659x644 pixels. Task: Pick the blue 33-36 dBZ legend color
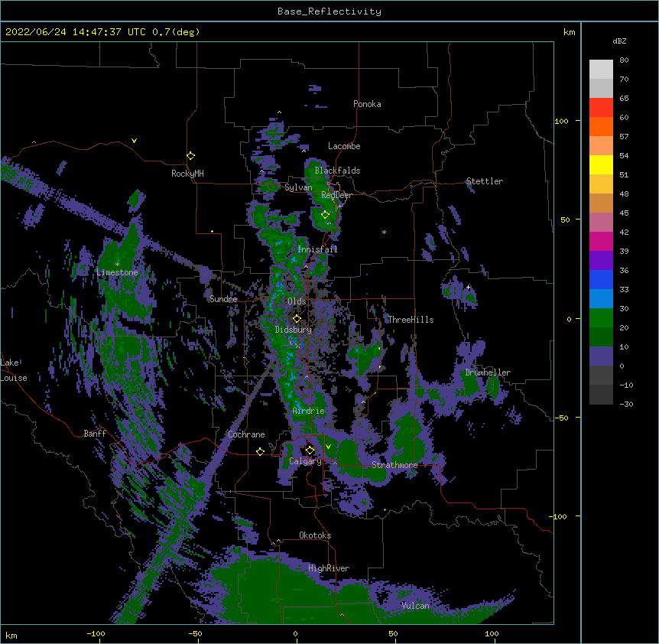[x=601, y=279]
